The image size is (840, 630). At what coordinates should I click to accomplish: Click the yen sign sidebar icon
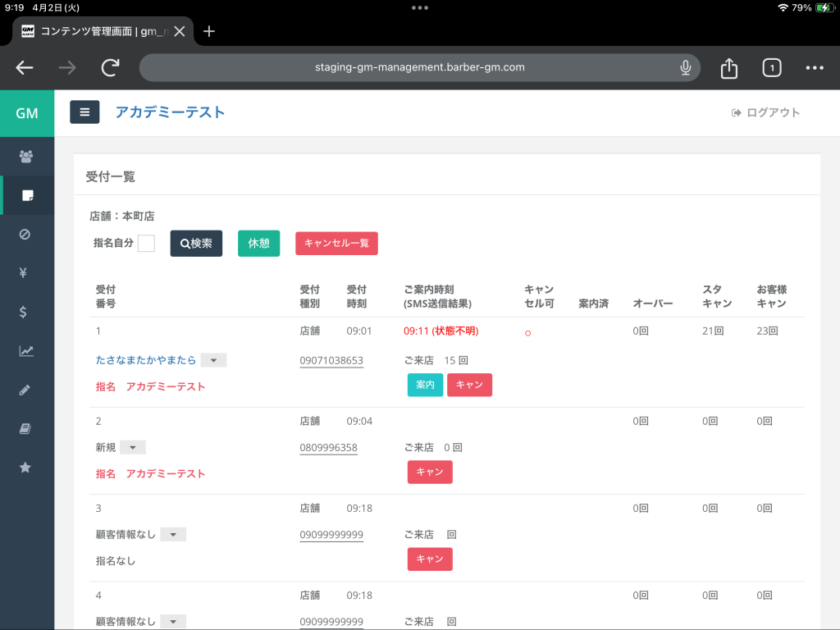click(24, 273)
